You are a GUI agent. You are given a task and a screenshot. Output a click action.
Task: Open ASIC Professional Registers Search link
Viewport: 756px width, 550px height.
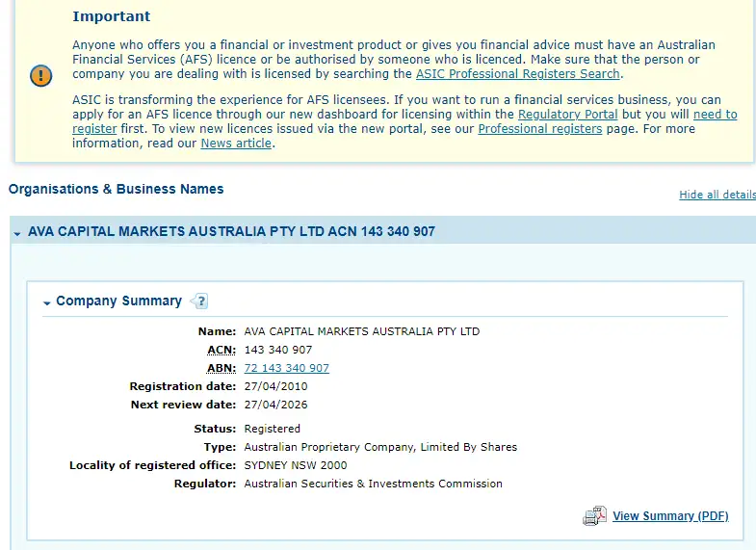coord(518,74)
